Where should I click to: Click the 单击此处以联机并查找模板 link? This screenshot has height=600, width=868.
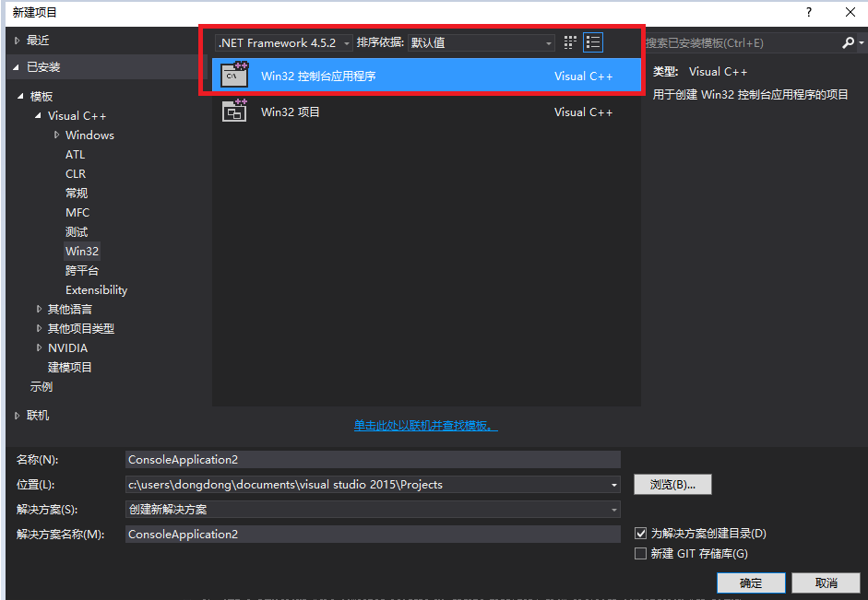(x=425, y=425)
